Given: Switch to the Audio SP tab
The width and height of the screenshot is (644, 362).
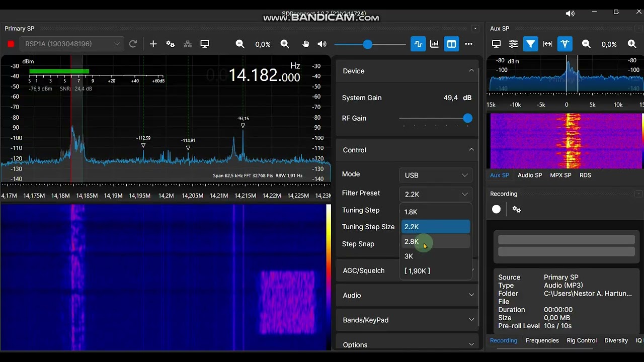Looking at the screenshot, I should coord(530,175).
